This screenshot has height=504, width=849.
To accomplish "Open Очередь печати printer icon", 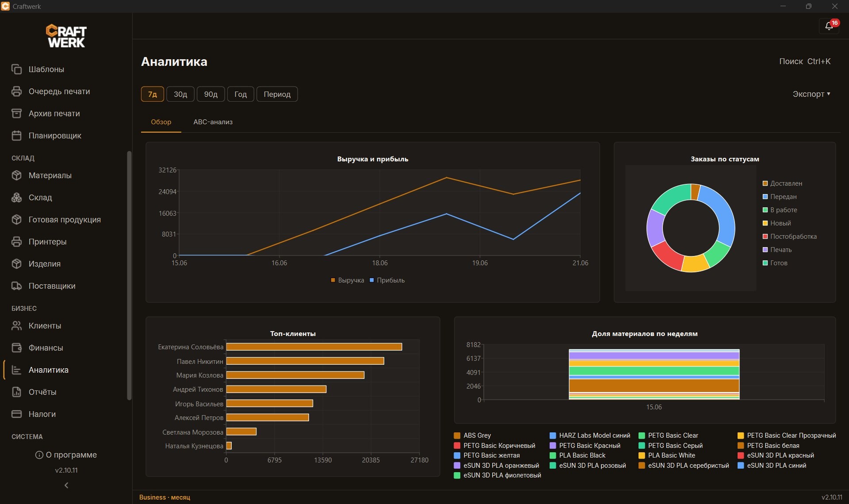I will click(16, 92).
